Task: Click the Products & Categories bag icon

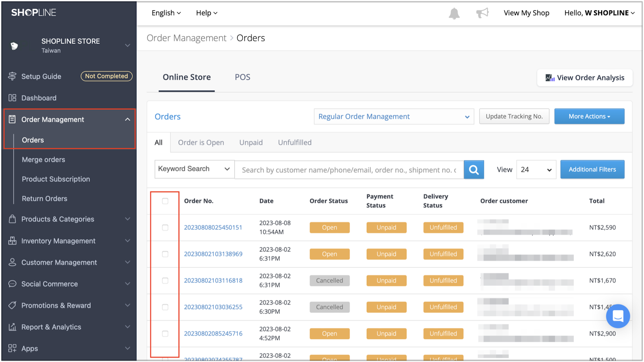Action: click(12, 219)
